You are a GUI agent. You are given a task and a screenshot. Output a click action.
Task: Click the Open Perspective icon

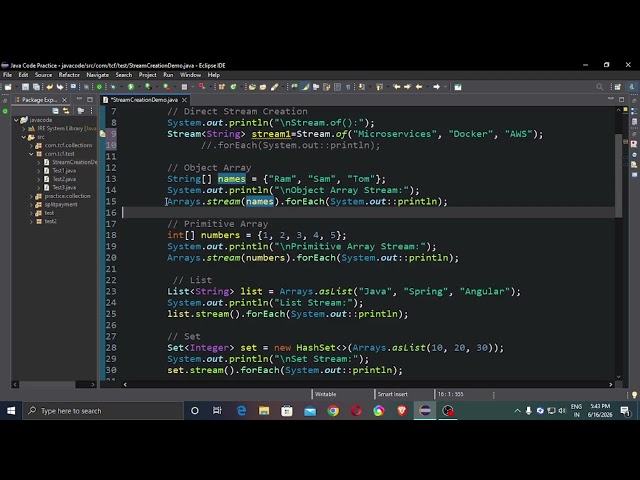point(618,87)
